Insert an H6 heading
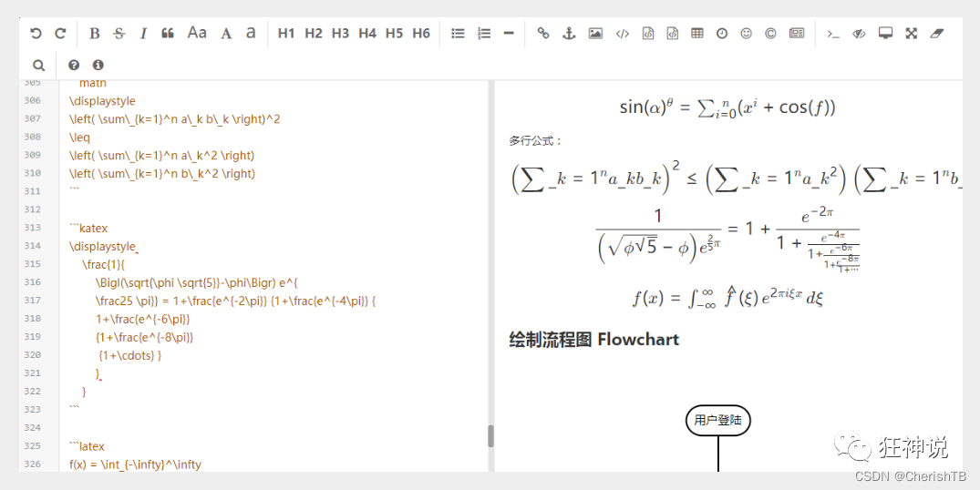The width and height of the screenshot is (980, 490). 421,34
